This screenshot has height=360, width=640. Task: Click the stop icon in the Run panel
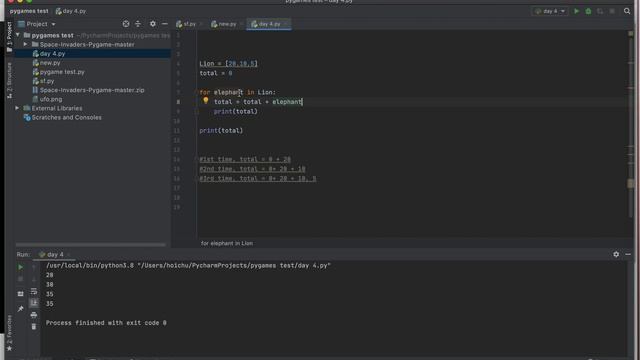(20, 279)
